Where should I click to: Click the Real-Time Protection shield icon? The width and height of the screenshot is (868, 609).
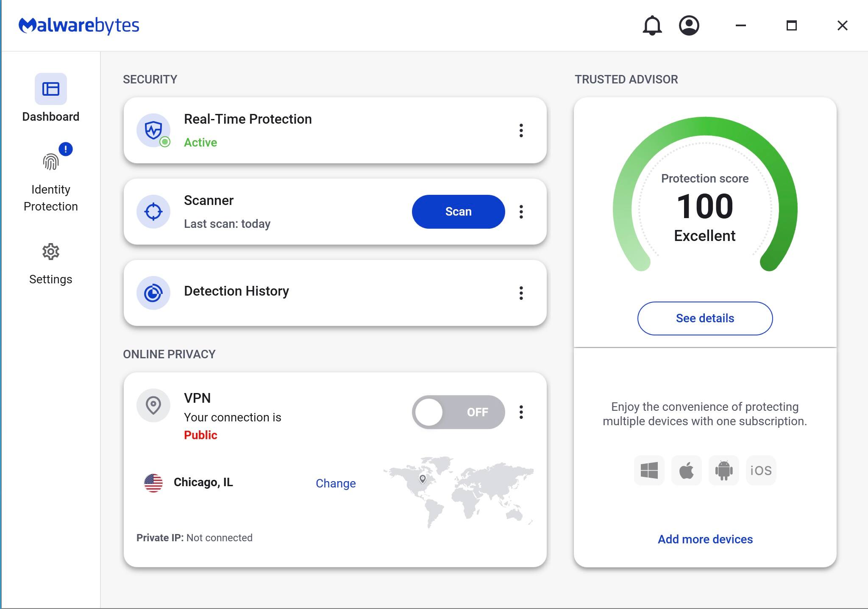click(x=153, y=130)
